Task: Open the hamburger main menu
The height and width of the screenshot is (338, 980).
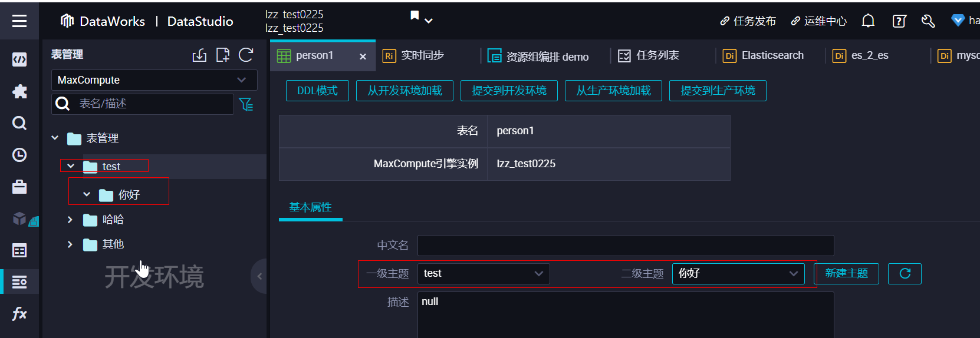Action: coord(19,21)
